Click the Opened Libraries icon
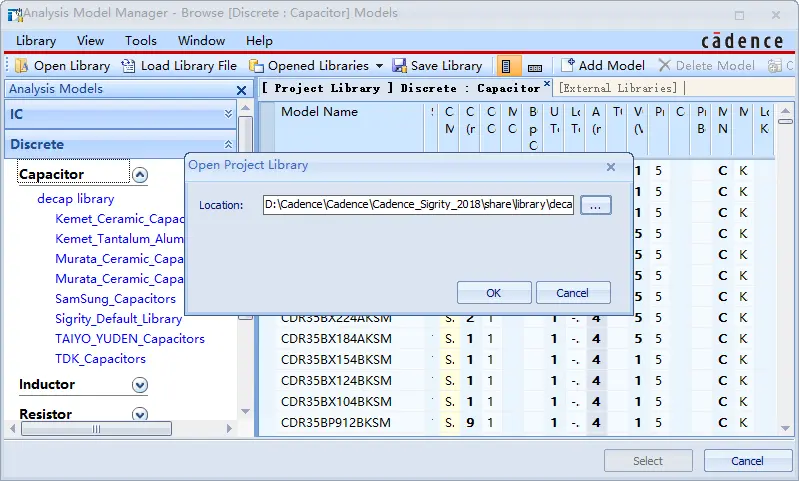The image size is (799, 481). (256, 66)
